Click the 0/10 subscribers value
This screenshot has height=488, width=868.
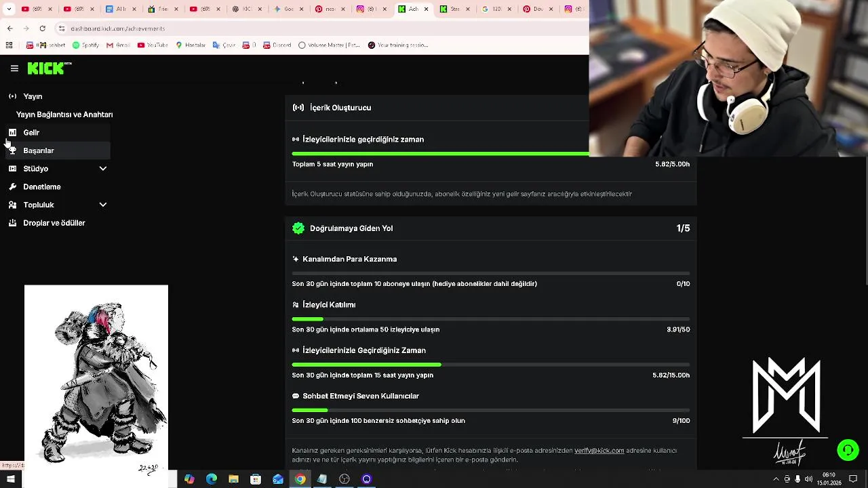tap(683, 284)
